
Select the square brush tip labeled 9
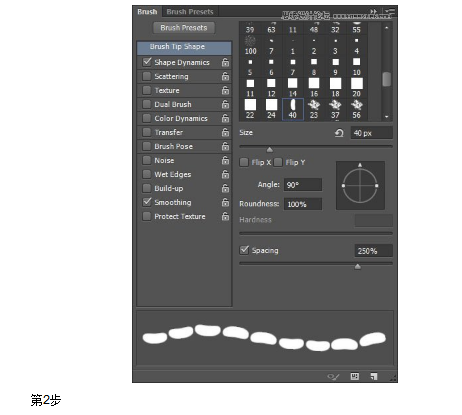pos(335,67)
